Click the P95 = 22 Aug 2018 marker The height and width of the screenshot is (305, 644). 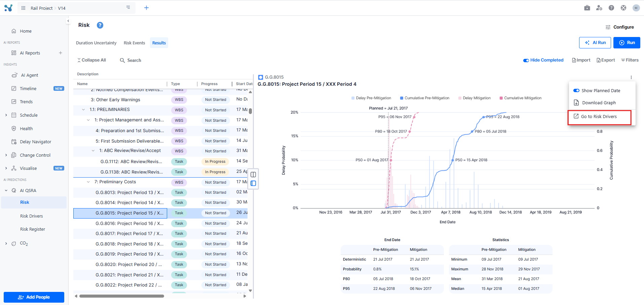tap(484, 117)
